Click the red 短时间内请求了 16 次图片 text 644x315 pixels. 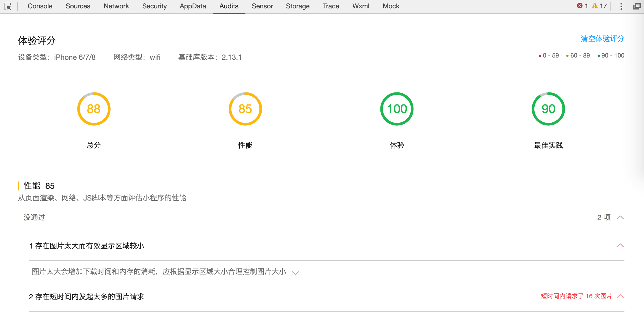[x=576, y=296]
